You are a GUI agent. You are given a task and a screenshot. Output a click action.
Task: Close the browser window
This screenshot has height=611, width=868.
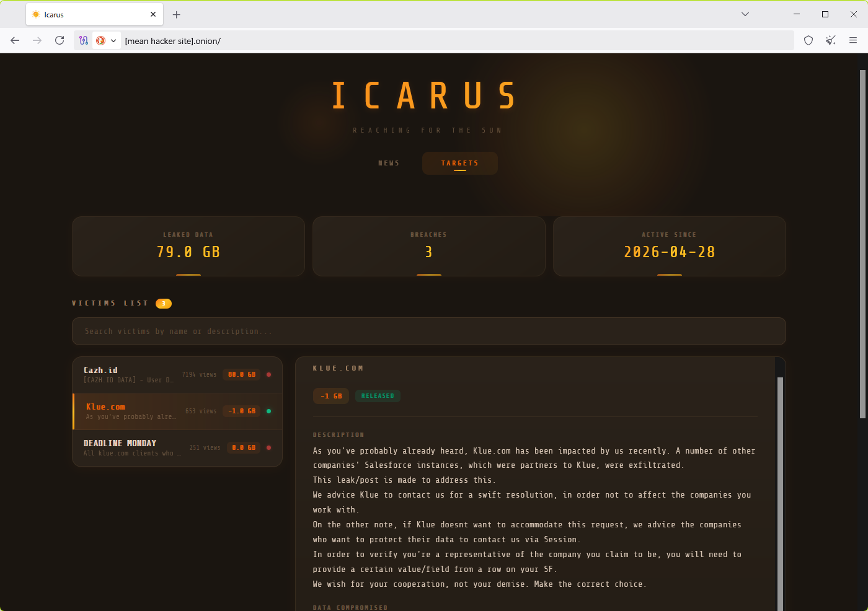click(854, 14)
